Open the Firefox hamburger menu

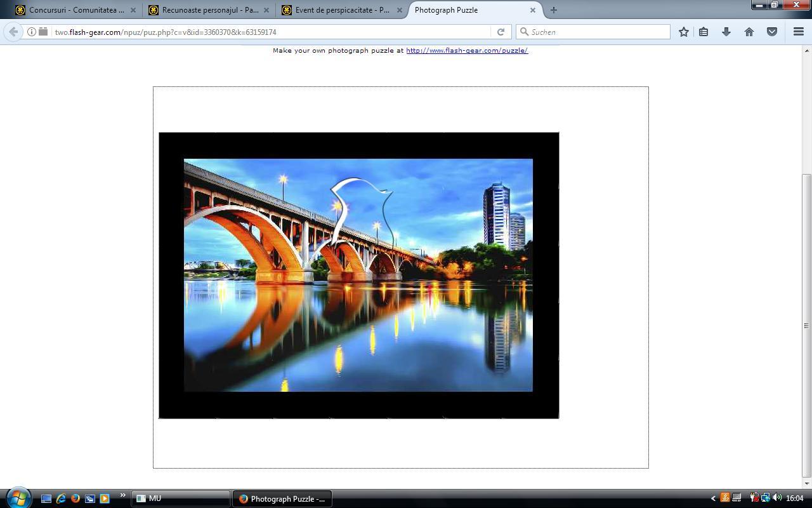(x=799, y=32)
